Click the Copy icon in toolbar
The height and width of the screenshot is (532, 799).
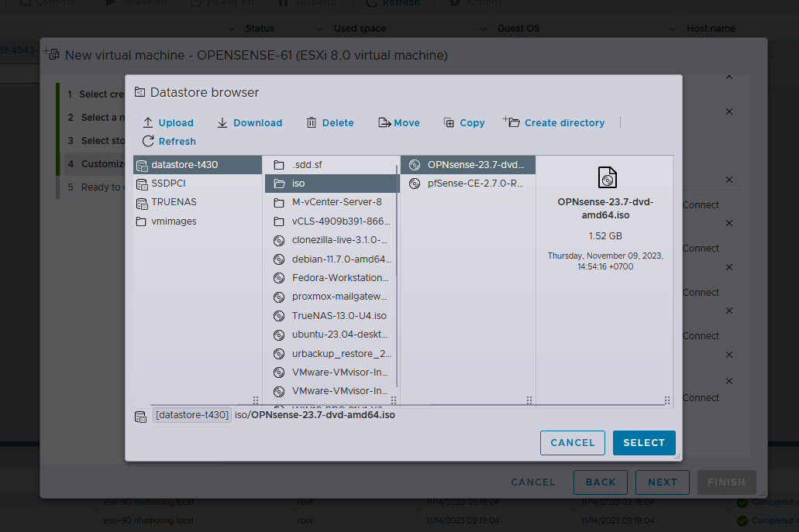click(449, 122)
